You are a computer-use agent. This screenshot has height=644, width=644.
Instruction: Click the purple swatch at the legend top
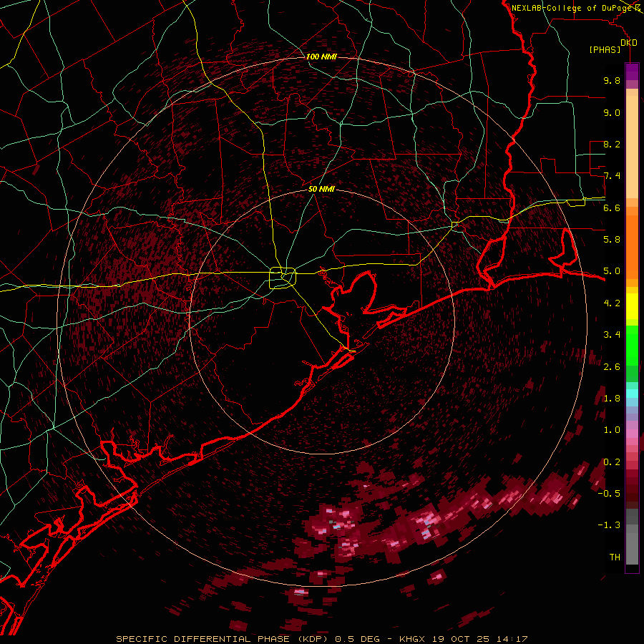(x=632, y=72)
